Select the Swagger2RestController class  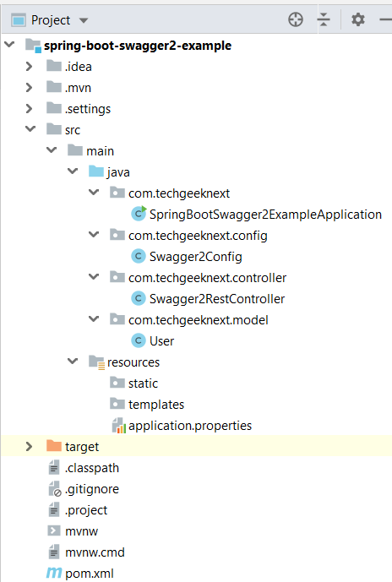[217, 299]
